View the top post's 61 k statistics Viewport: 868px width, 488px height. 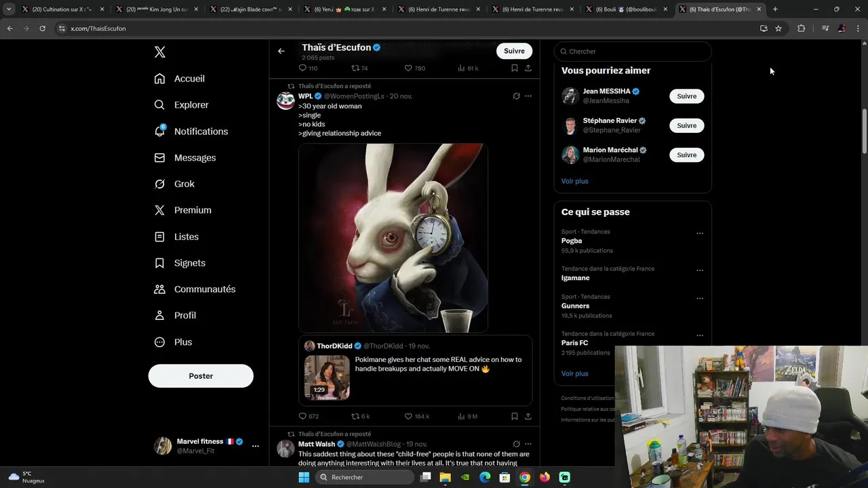468,68
